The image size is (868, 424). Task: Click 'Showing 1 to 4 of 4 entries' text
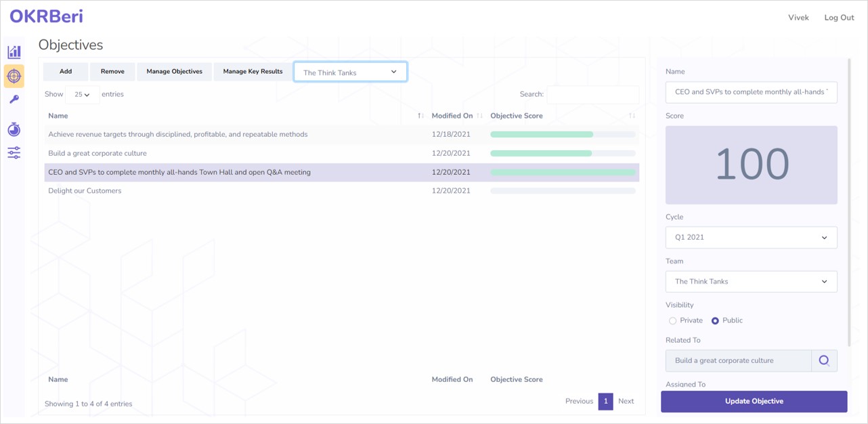coord(89,404)
